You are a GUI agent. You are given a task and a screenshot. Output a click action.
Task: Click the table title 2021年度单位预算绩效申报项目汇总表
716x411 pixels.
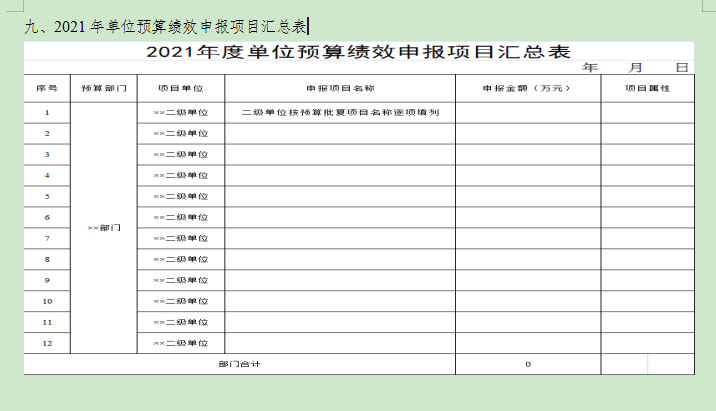pos(358,54)
